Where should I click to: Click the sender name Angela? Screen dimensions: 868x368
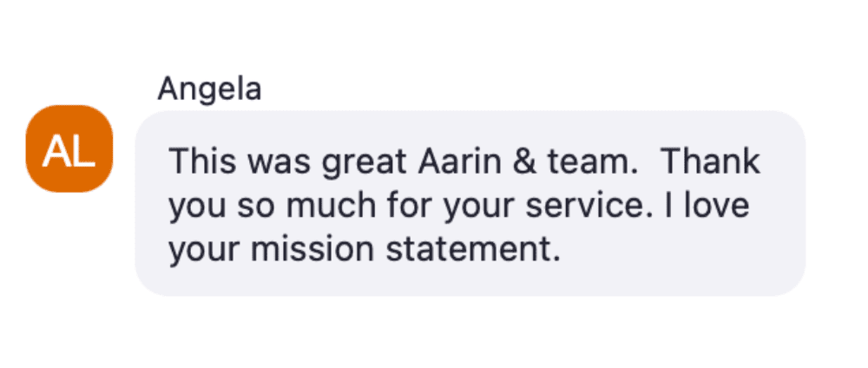click(x=209, y=89)
